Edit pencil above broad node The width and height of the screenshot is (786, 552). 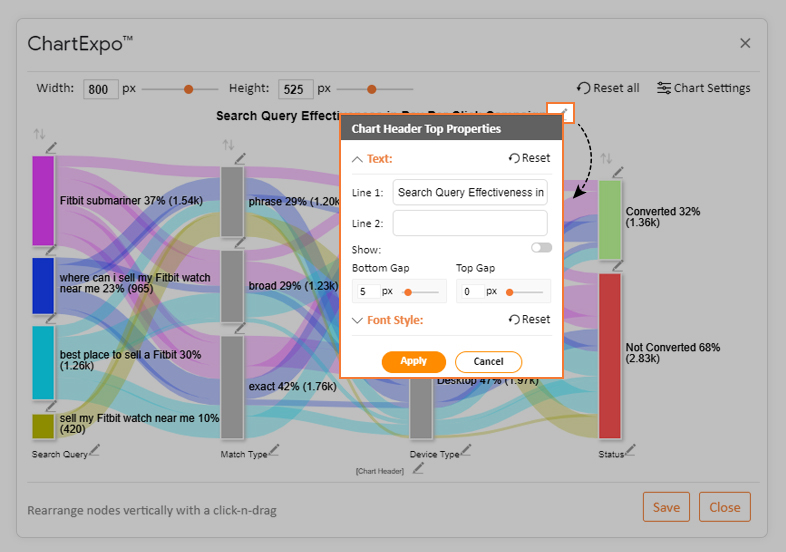pyautogui.click(x=240, y=242)
